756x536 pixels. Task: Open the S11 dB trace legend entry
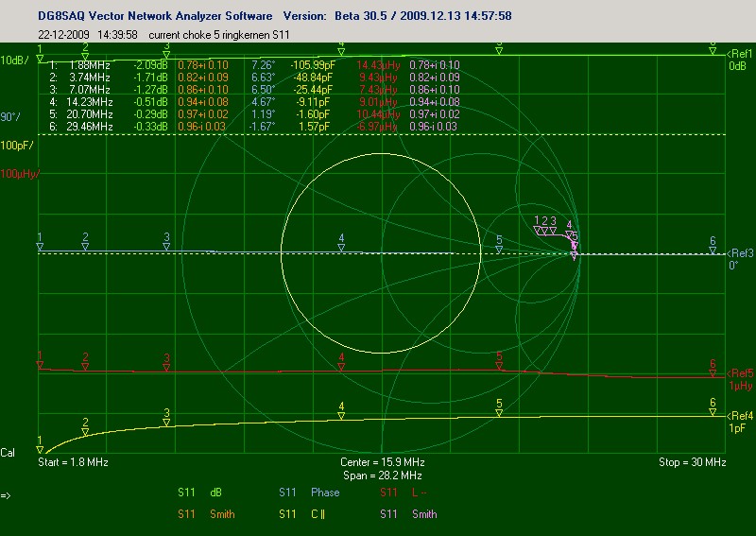[199, 493]
